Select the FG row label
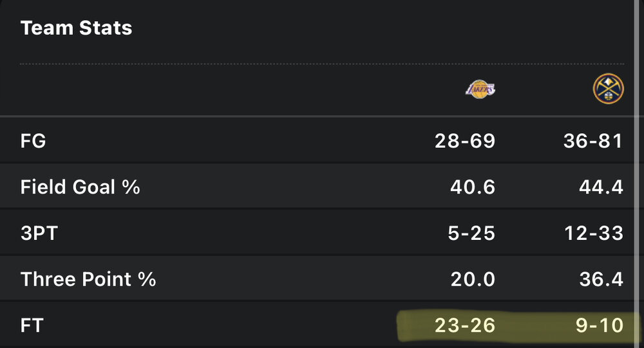 [33, 141]
